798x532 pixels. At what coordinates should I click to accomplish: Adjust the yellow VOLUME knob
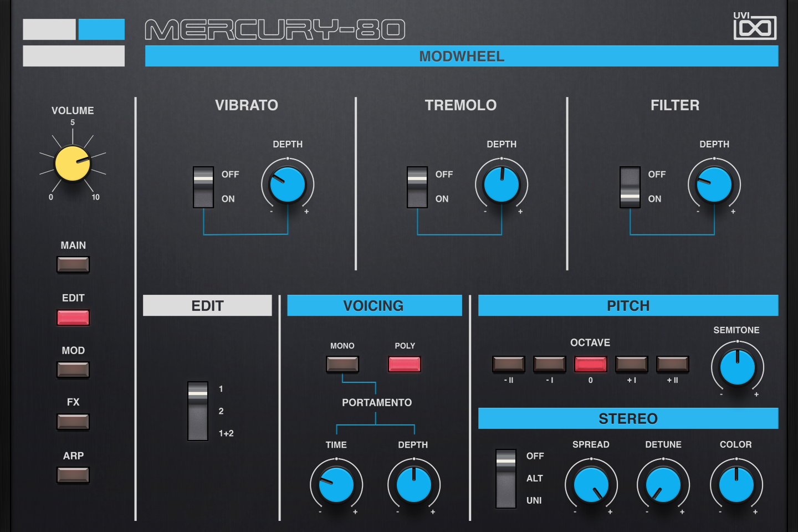pyautogui.click(x=73, y=163)
